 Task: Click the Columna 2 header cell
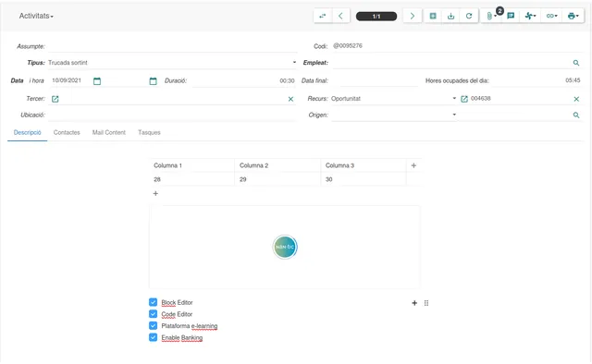277,165
